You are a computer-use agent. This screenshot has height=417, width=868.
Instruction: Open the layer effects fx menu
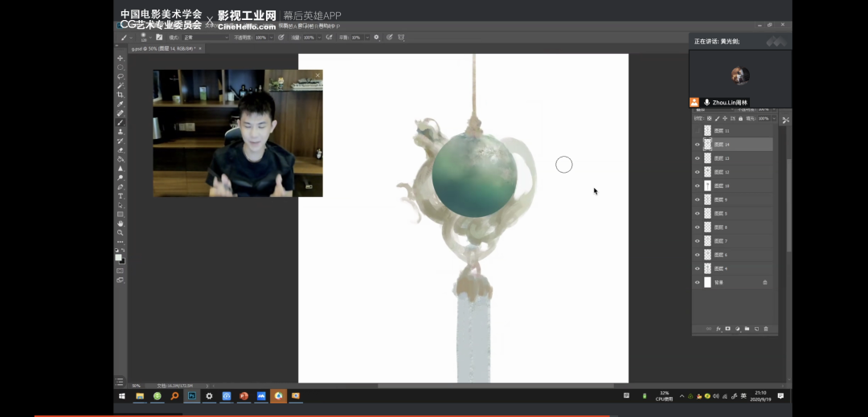[719, 329]
